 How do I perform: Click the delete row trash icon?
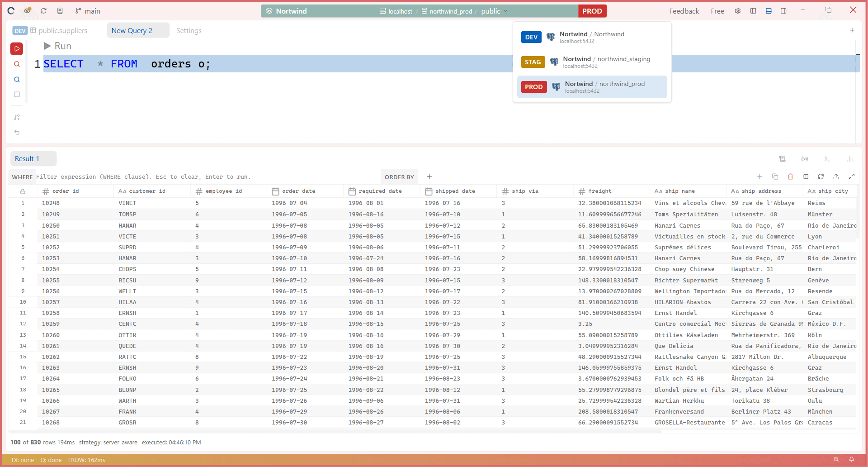coord(790,176)
